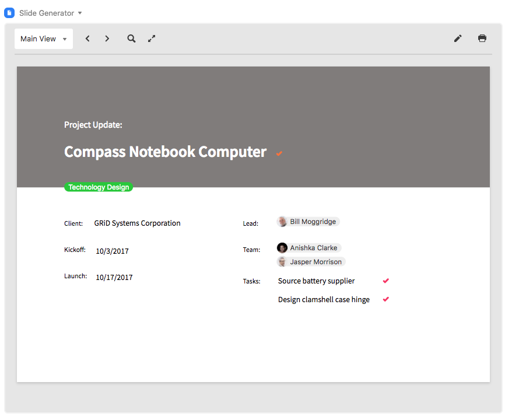
Task: Click the orange checkmark beside the title
Action: 279,153
